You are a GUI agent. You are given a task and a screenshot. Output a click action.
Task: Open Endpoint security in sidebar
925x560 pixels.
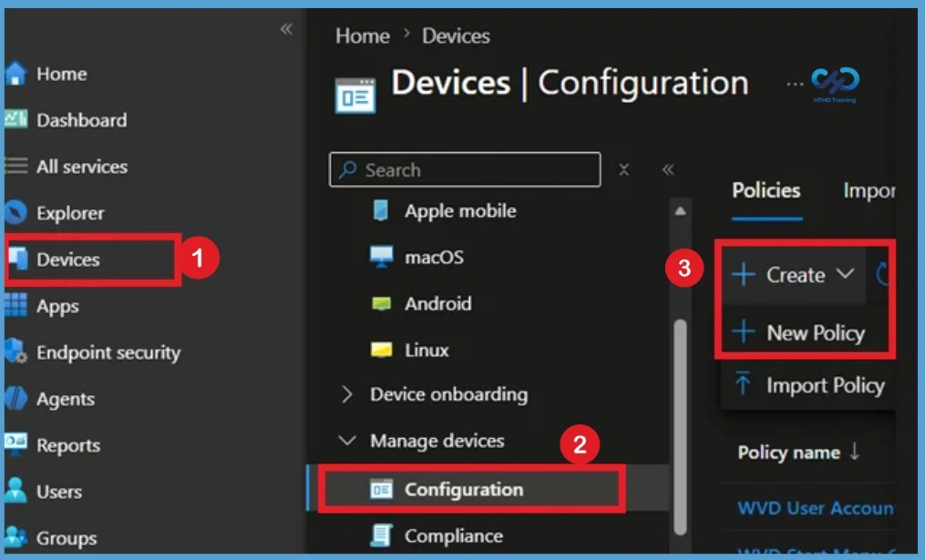(108, 352)
